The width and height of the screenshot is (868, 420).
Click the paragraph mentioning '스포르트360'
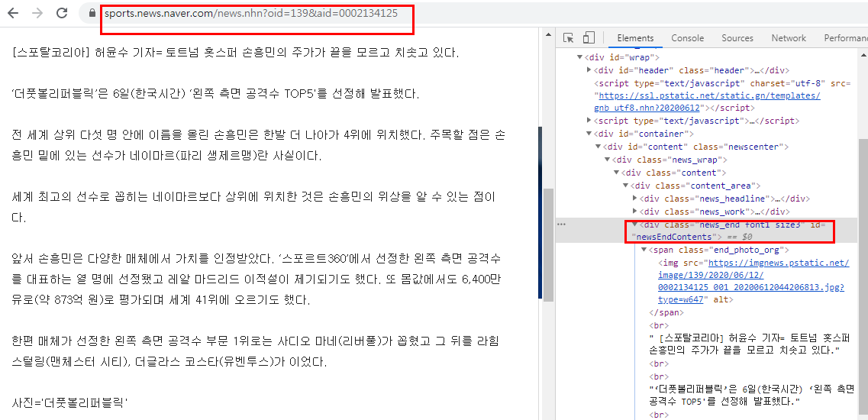pyautogui.click(x=257, y=279)
